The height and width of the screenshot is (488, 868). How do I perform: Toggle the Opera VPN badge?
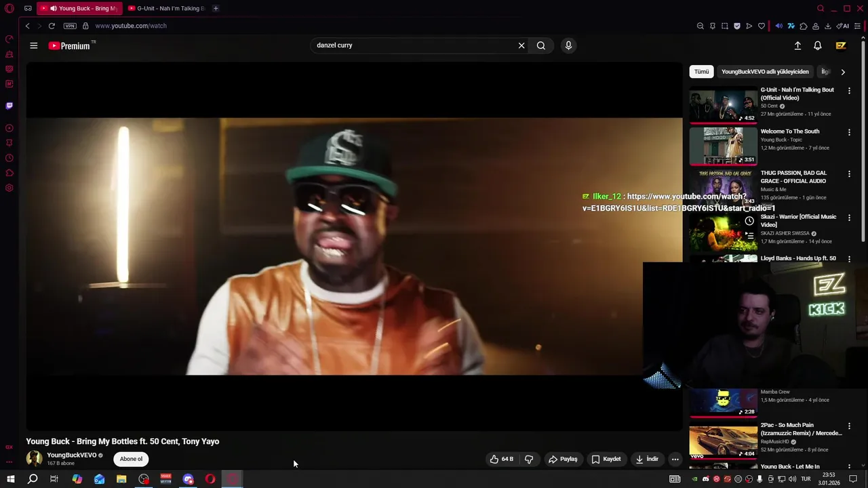[x=70, y=26]
